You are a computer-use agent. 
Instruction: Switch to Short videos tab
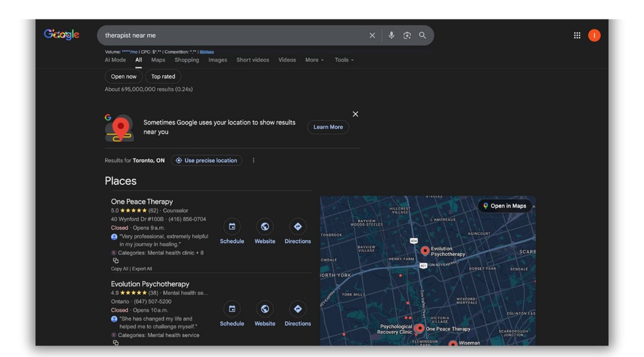coord(253,60)
